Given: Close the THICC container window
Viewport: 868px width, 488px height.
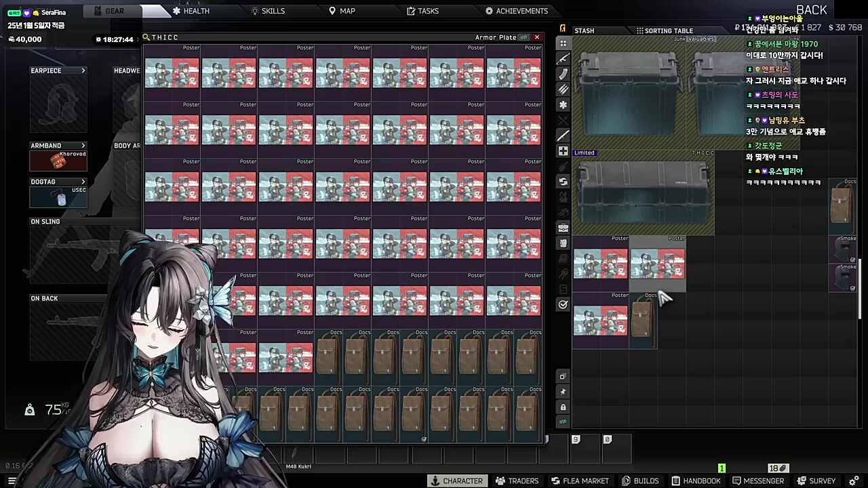Looking at the screenshot, I should click(537, 37).
